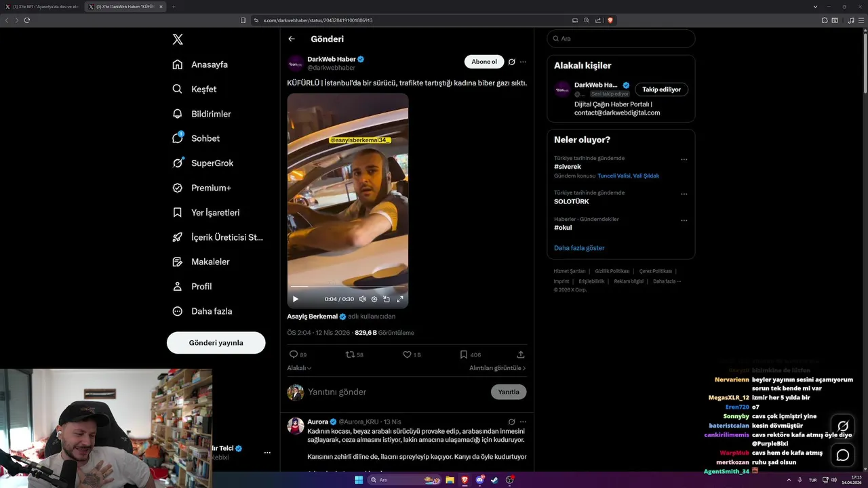The width and height of the screenshot is (868, 488).
Task: Open the floating chat bubble button
Action: tap(843, 455)
